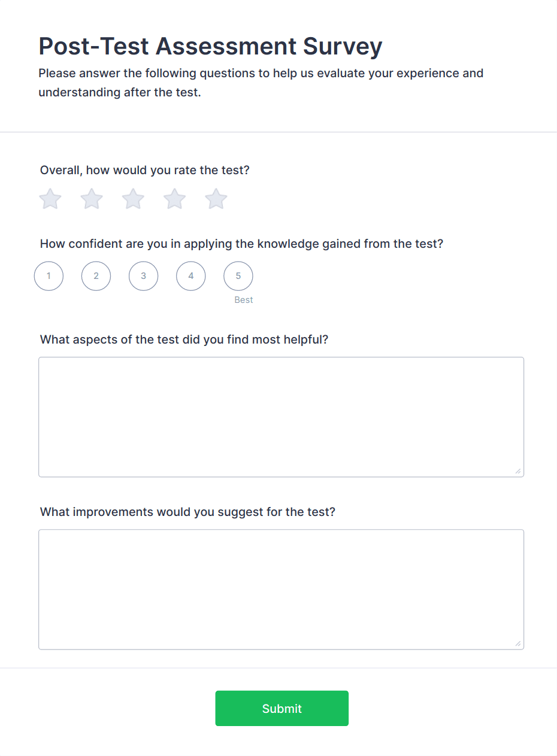This screenshot has height=756, width=557.
Task: Pick confidence level 2 circle
Action: click(x=96, y=276)
